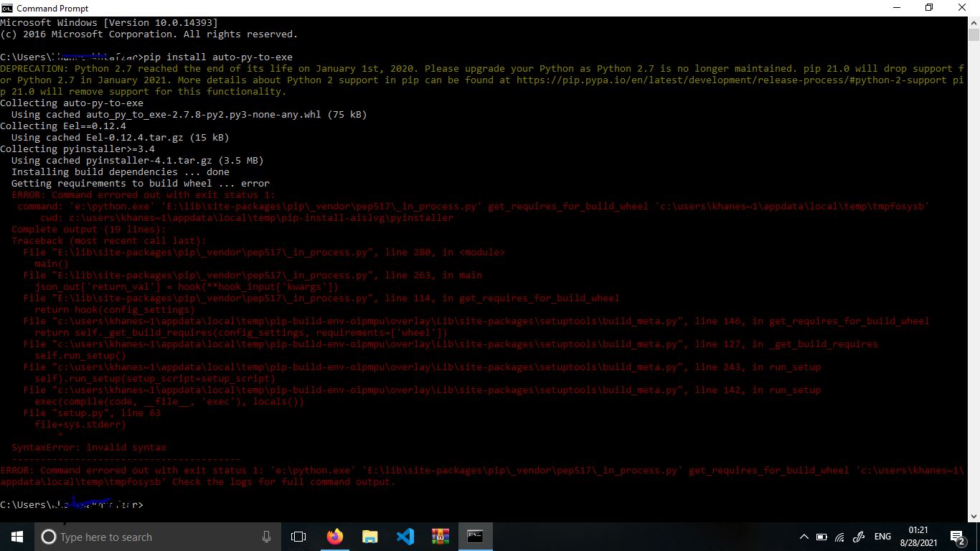Open WinRAR from the taskbar
Image resolution: width=980 pixels, height=551 pixels.
tap(440, 537)
